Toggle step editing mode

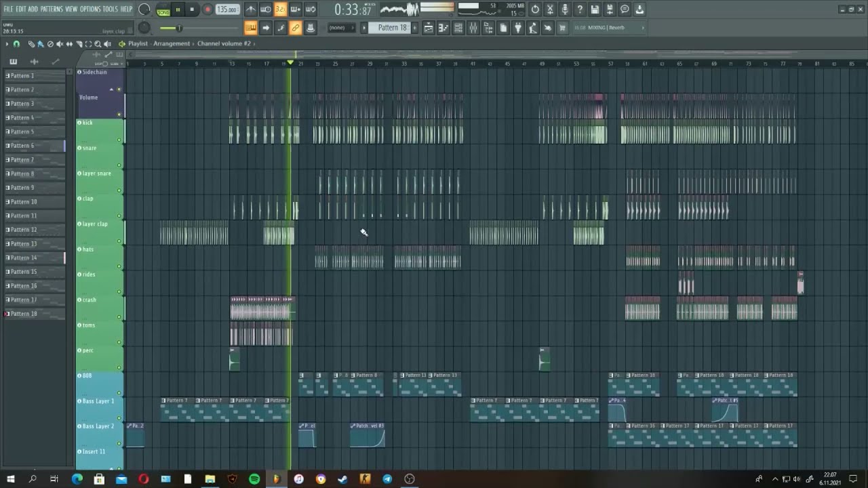pos(281,28)
